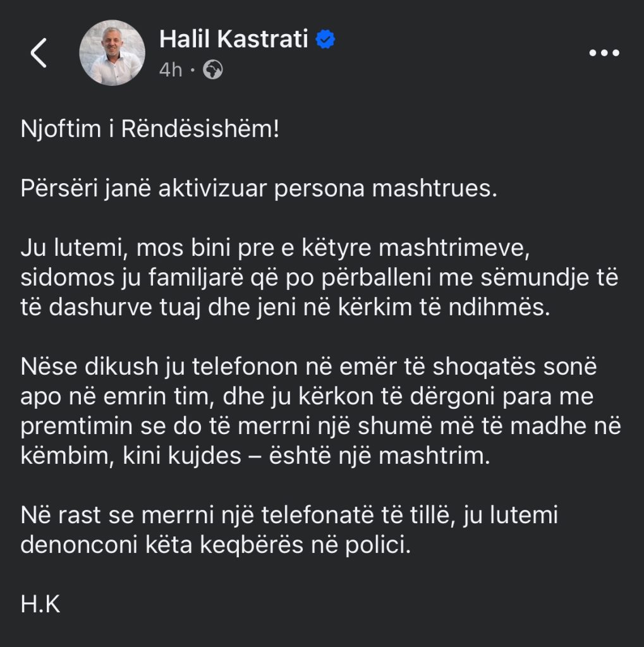644x647 pixels.
Task: Tap the line starting 'premtimin se do të'
Action: point(321,426)
